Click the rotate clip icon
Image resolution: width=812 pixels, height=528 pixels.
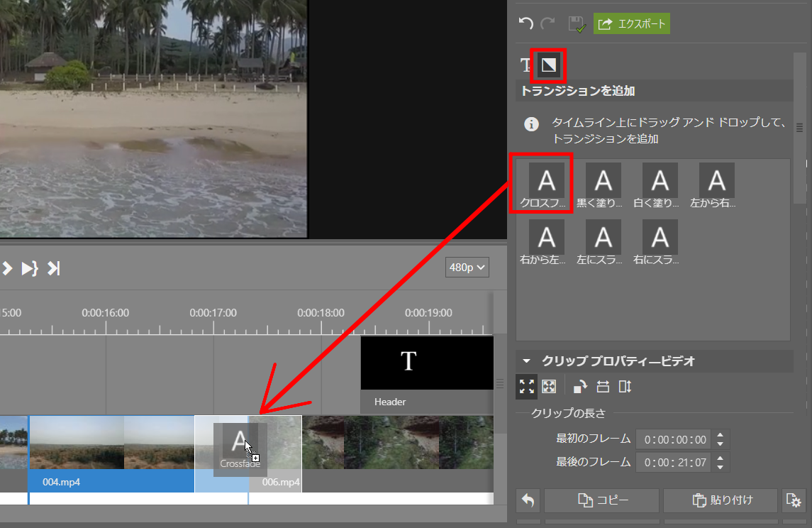579,387
